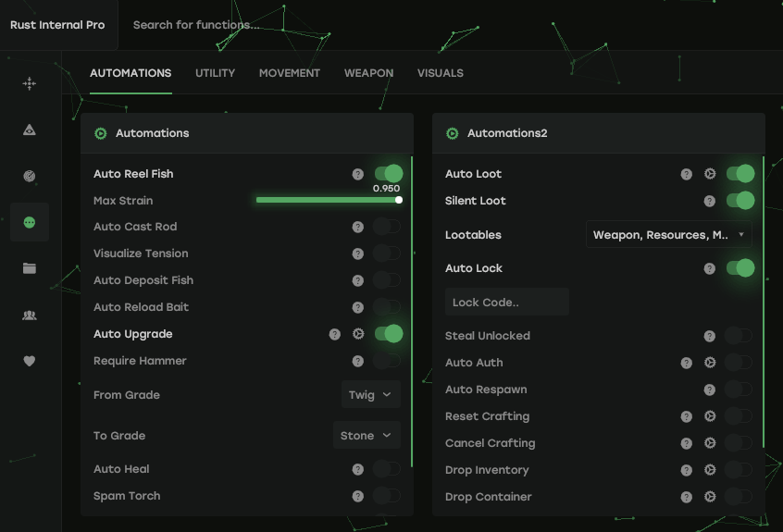
Task: Enable the Require Hammer toggle
Action: [x=387, y=361]
